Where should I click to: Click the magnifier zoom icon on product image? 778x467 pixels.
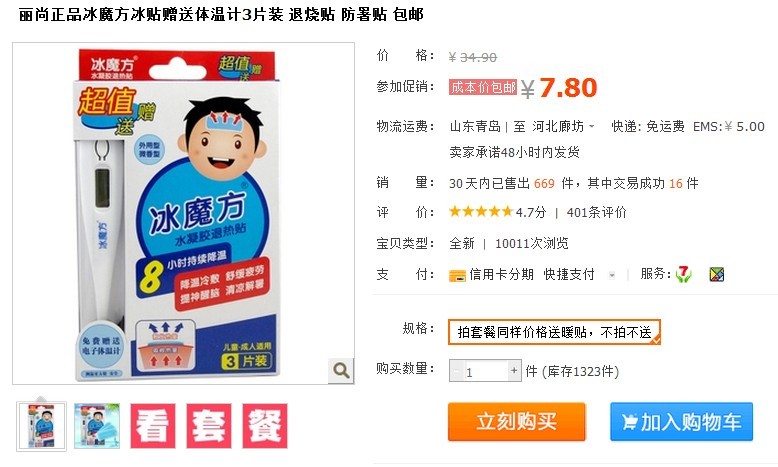pos(341,370)
